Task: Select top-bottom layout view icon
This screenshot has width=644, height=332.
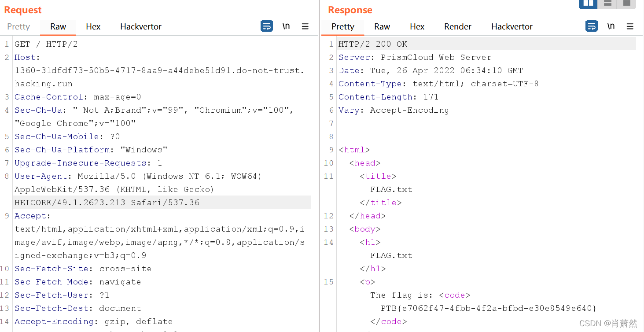Action: pos(607,4)
